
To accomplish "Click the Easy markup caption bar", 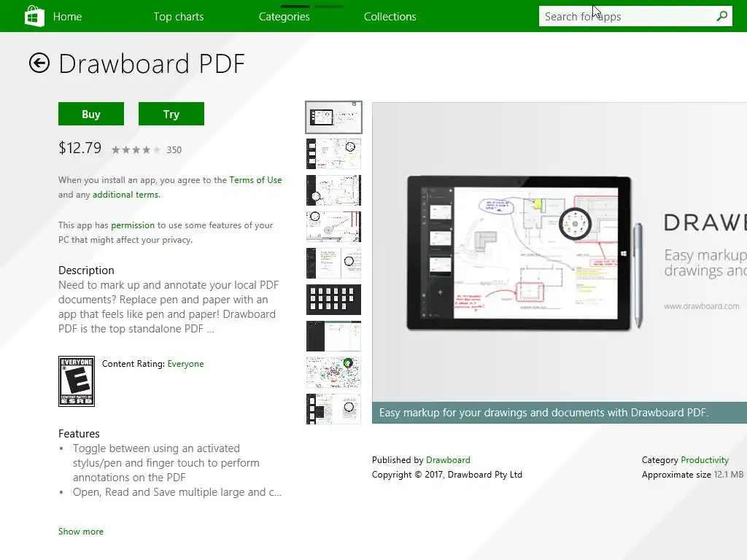I will point(560,413).
